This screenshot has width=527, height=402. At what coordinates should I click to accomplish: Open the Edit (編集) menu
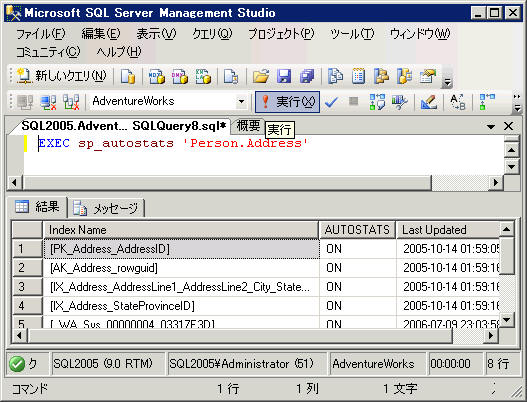(x=100, y=34)
